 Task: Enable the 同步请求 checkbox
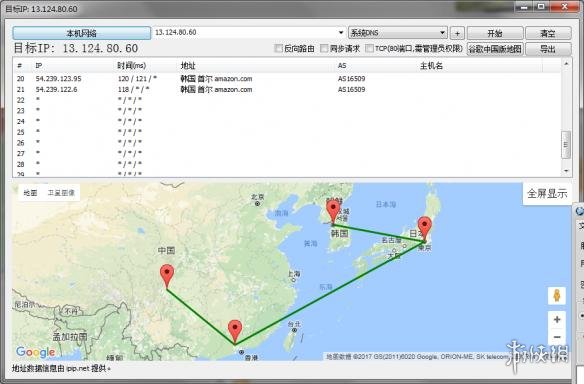tap(324, 48)
